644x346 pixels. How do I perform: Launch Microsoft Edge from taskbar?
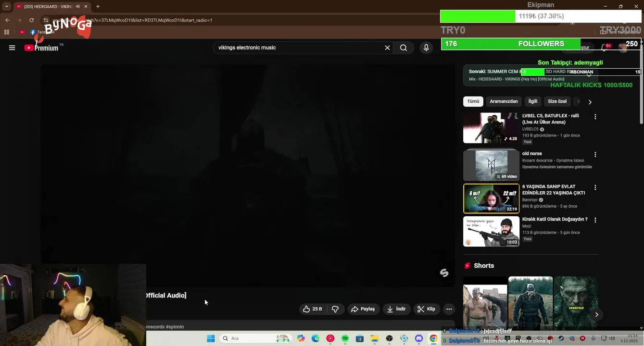click(x=316, y=338)
